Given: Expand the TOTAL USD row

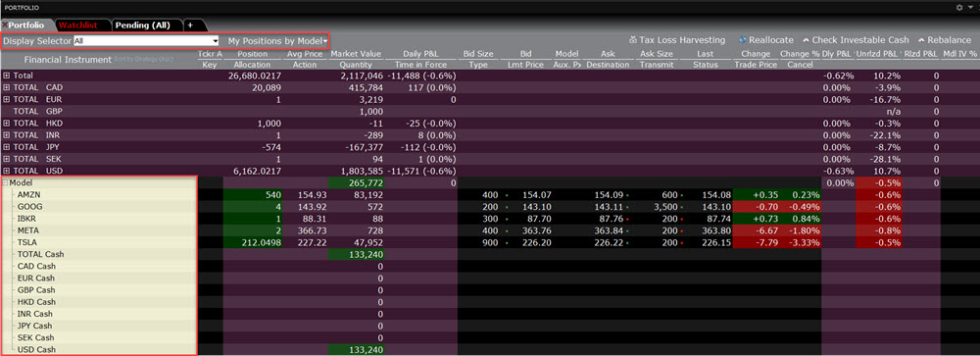Looking at the screenshot, I should pos(7,171).
